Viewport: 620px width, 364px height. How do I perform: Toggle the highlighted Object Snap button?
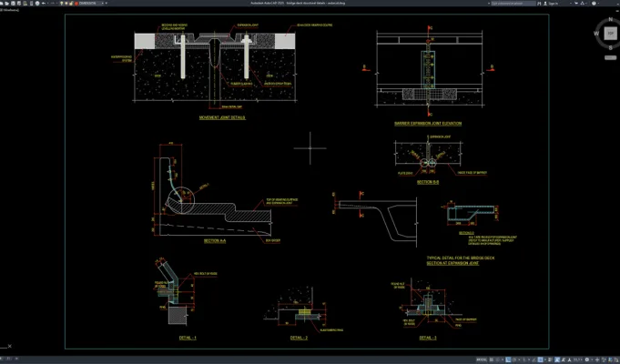click(541, 359)
